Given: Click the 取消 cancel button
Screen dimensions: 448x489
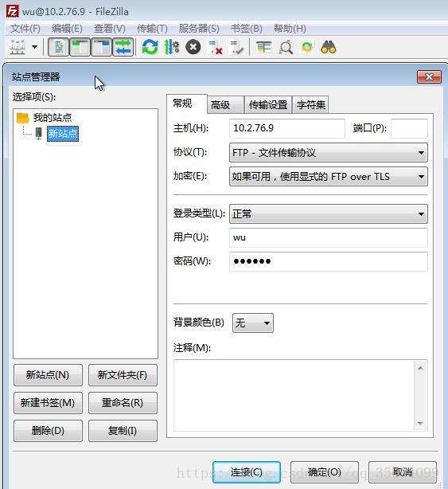Looking at the screenshot, I should click(403, 472).
